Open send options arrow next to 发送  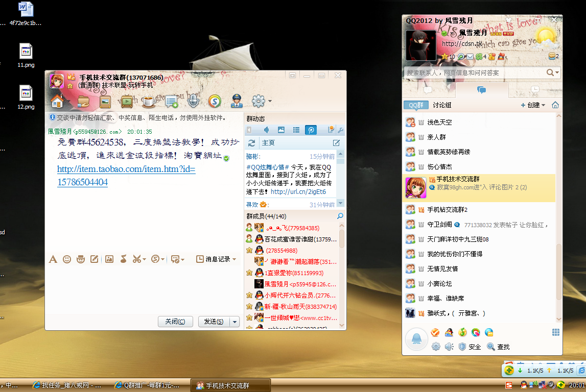point(235,322)
